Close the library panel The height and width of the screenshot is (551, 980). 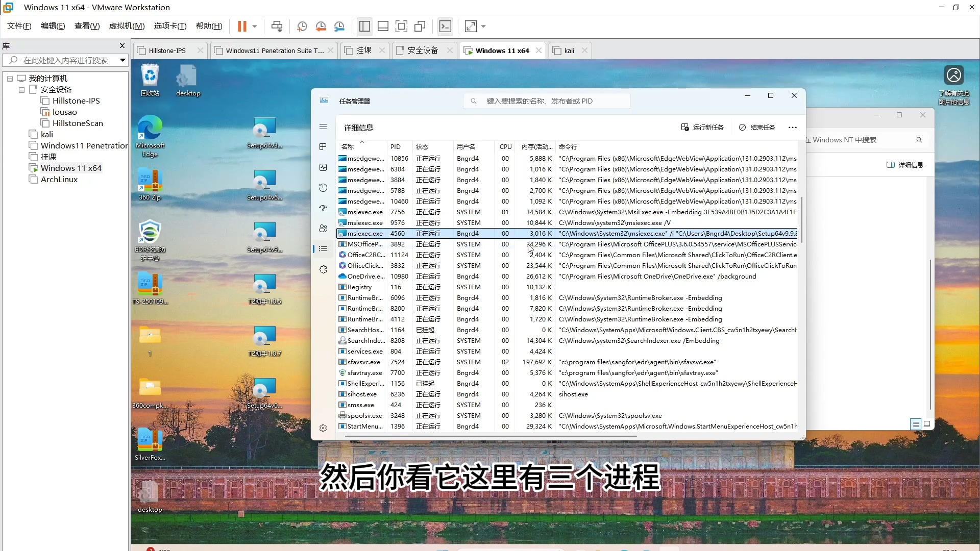[x=122, y=46]
